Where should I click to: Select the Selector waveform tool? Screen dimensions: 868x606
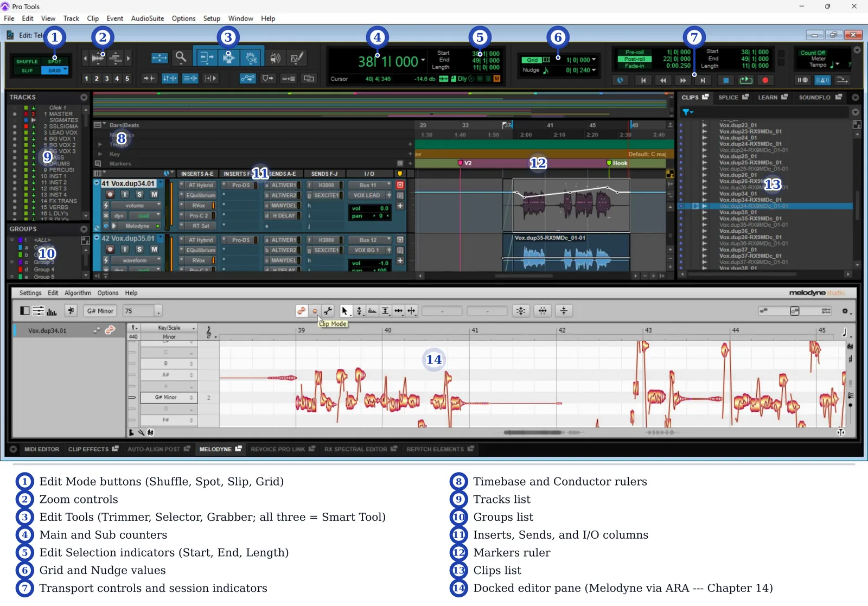228,58
